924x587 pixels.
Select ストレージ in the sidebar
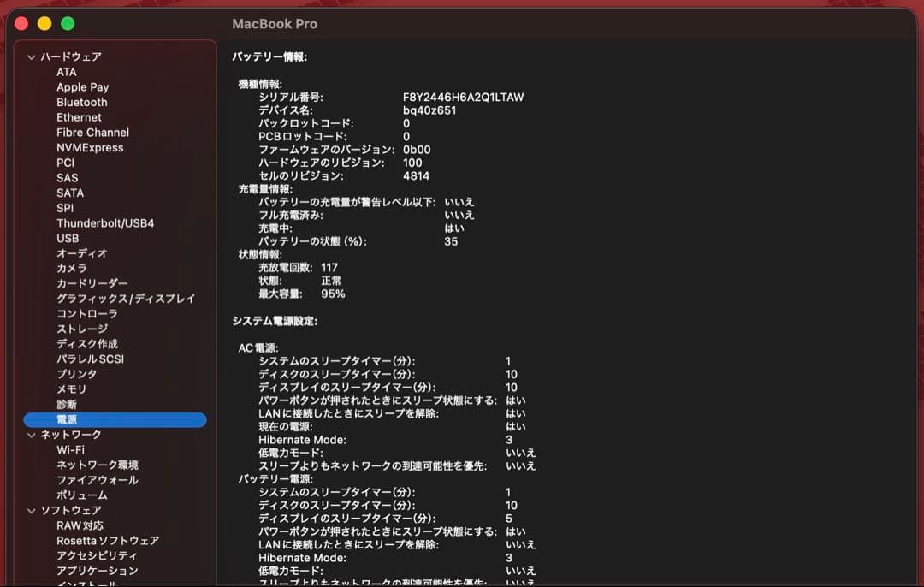[82, 329]
